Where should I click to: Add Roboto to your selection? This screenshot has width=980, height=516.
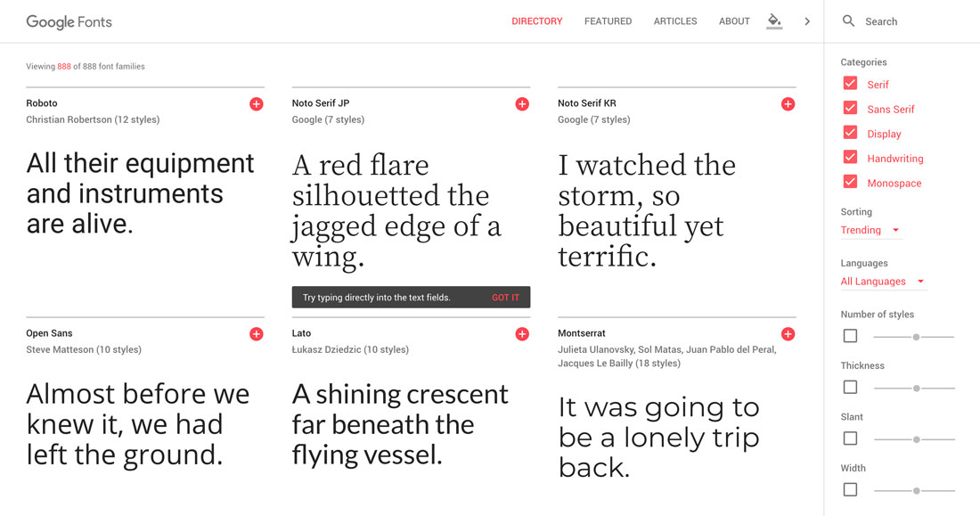pyautogui.click(x=256, y=103)
